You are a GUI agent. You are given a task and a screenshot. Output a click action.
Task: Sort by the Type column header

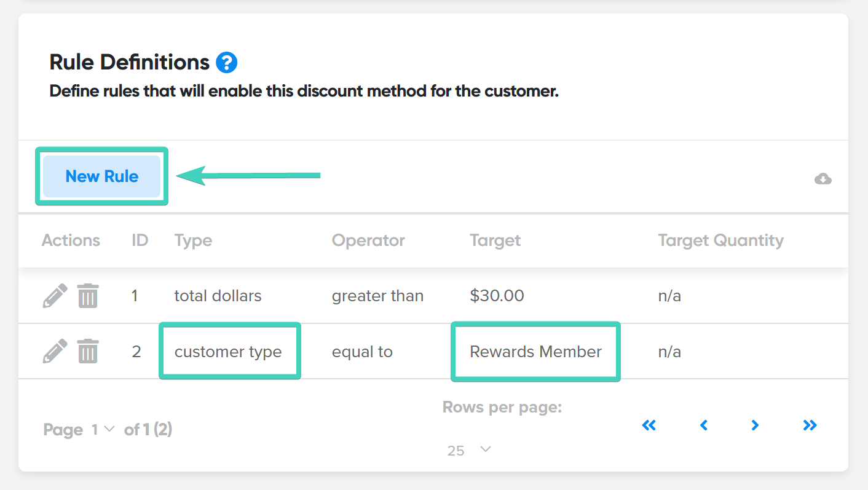[193, 240]
